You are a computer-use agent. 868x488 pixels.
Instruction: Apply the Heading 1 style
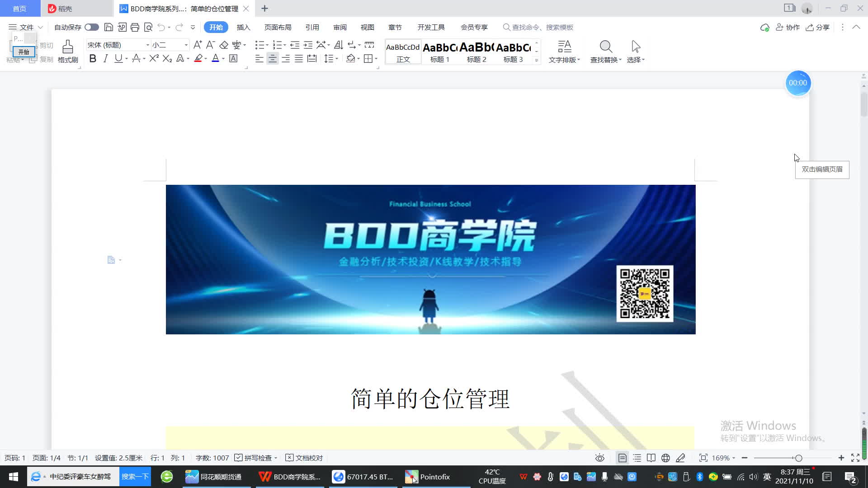tap(439, 52)
